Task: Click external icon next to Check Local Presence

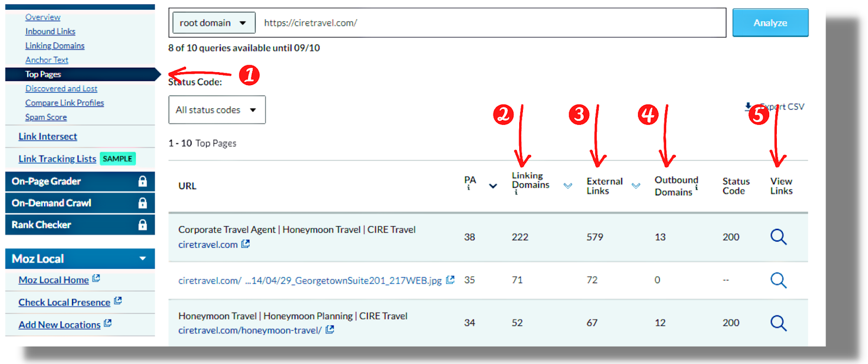Action: coord(118,301)
